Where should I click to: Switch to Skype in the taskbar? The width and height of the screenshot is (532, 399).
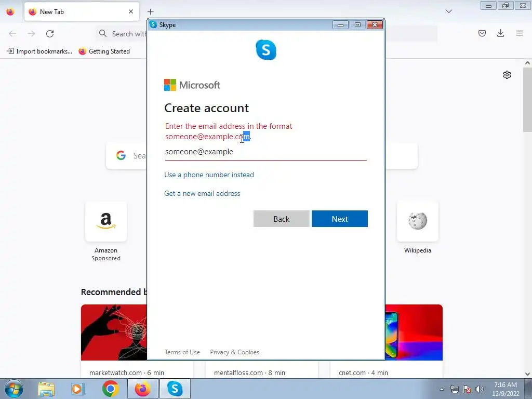point(175,389)
